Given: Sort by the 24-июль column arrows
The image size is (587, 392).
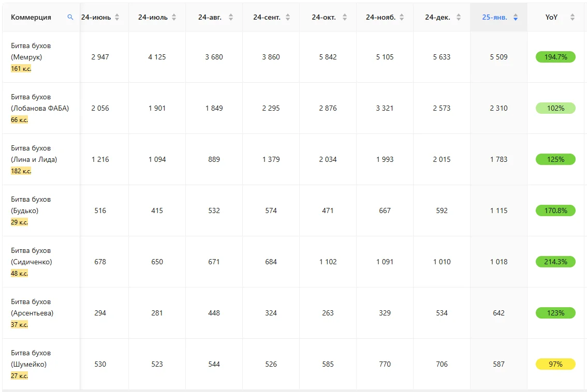Looking at the screenshot, I should tap(174, 17).
